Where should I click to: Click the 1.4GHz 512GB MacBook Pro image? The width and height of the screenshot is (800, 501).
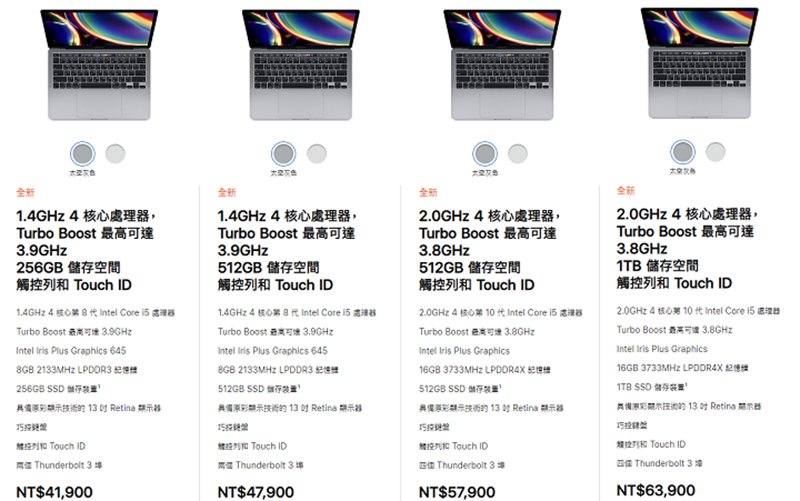pos(301,65)
